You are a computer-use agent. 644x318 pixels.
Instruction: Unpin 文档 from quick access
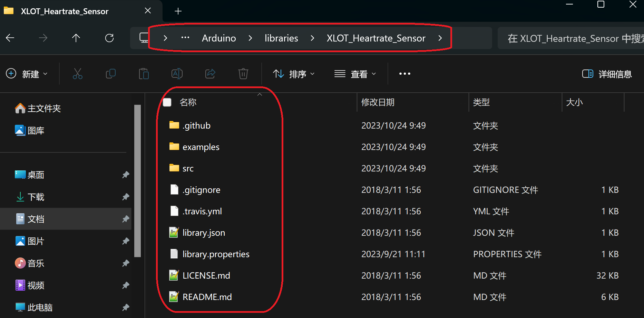click(126, 219)
